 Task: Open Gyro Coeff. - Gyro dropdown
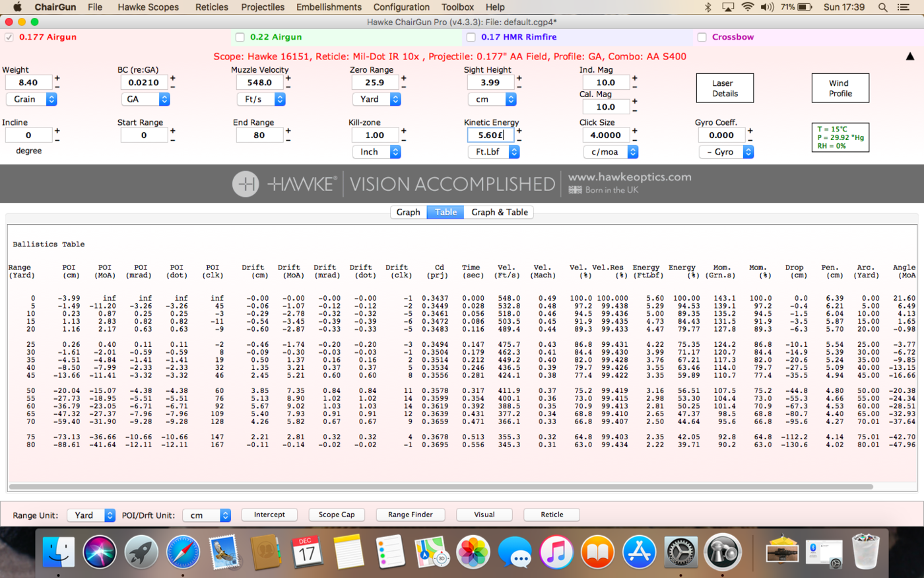tap(726, 152)
